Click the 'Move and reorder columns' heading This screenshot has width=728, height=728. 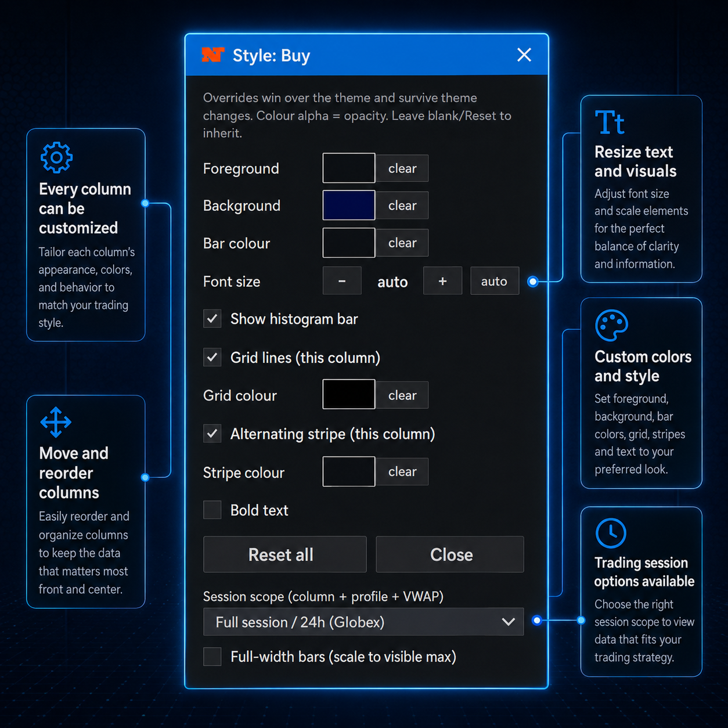[74, 473]
